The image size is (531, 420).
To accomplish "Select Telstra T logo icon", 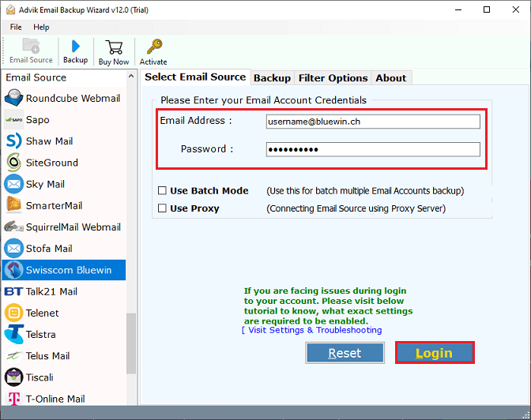I will 14,334.
